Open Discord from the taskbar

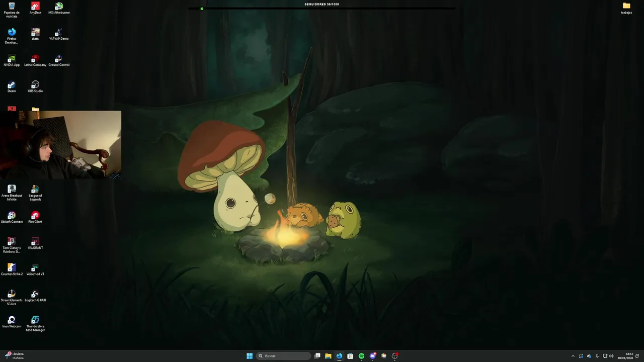(373, 356)
